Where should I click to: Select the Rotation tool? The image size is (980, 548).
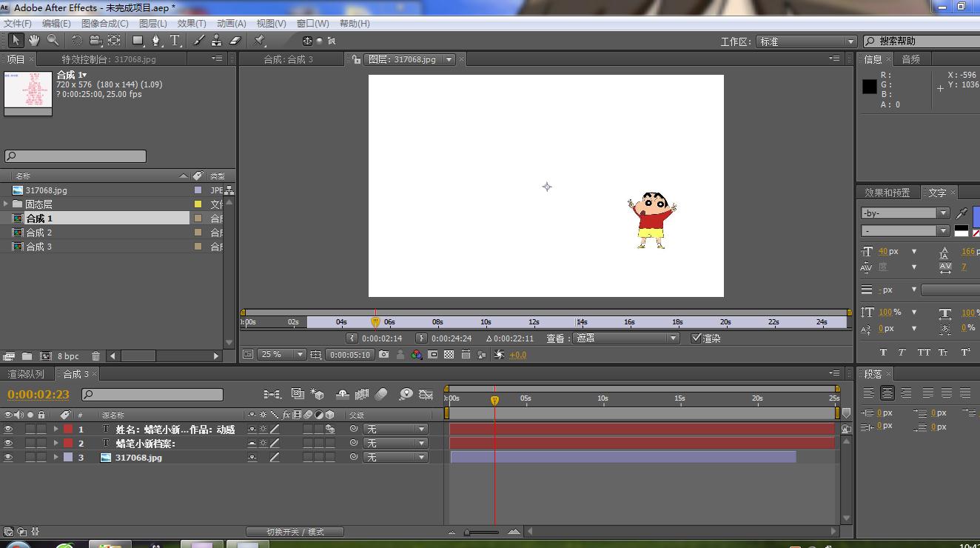[77, 40]
